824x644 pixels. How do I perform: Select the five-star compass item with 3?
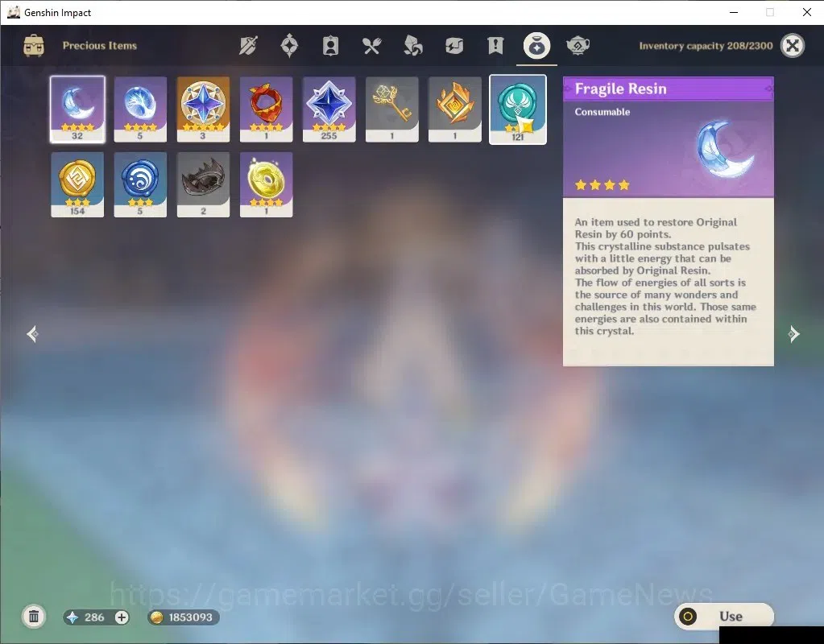(203, 109)
